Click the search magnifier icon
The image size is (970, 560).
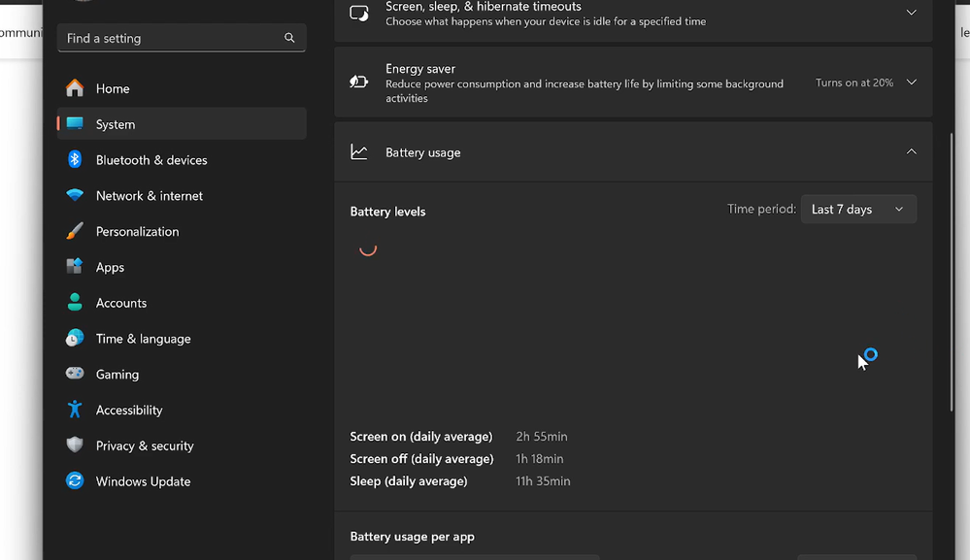pos(289,38)
